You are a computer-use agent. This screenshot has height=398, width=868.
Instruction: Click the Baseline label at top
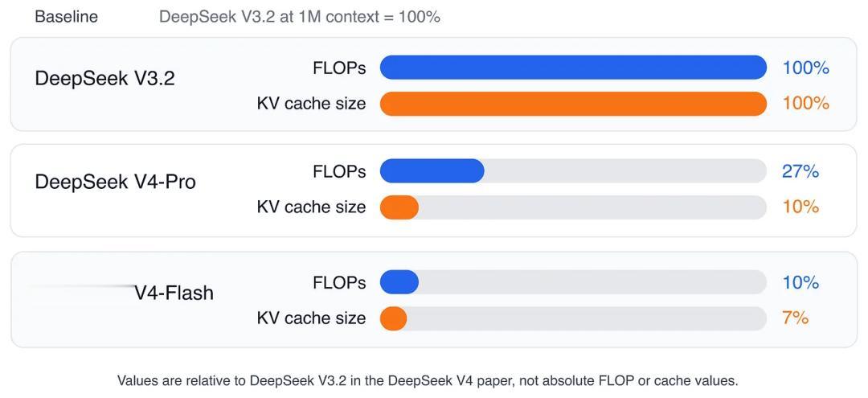click(x=67, y=17)
